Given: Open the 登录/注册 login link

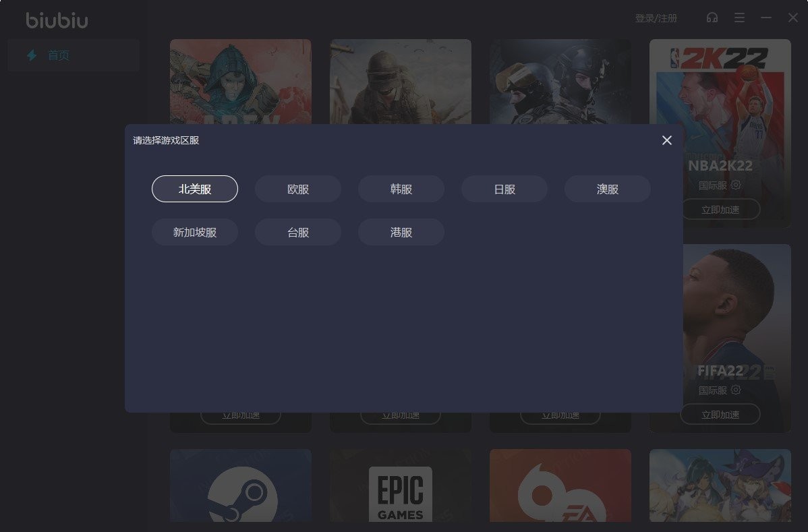Looking at the screenshot, I should coord(656,18).
